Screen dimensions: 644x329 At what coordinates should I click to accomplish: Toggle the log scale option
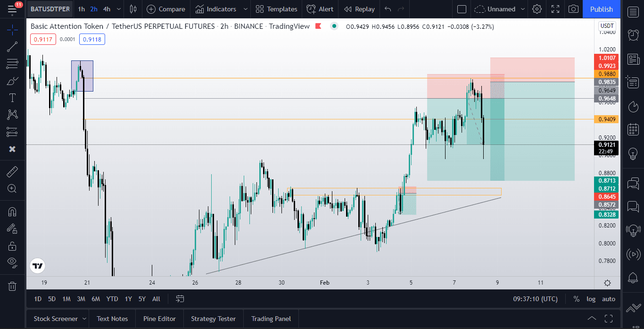pyautogui.click(x=591, y=299)
